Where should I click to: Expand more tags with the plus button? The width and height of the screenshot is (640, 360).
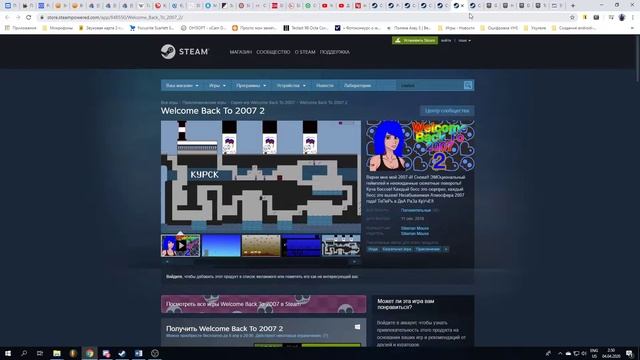pos(446,249)
